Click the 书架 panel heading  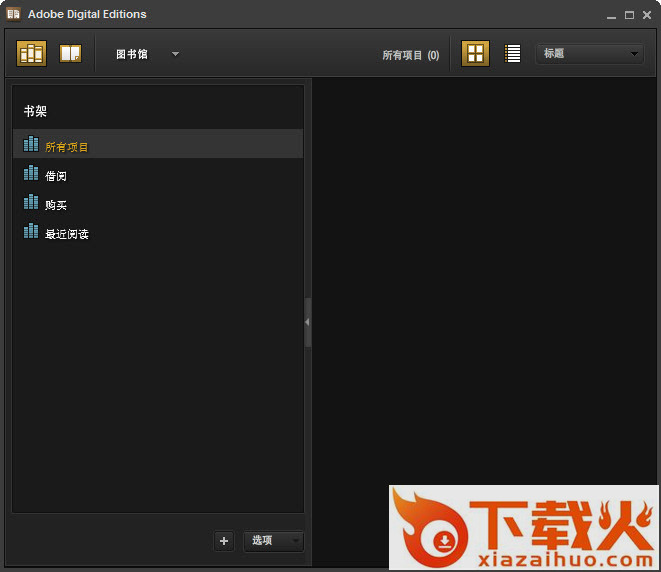pyautogui.click(x=35, y=111)
